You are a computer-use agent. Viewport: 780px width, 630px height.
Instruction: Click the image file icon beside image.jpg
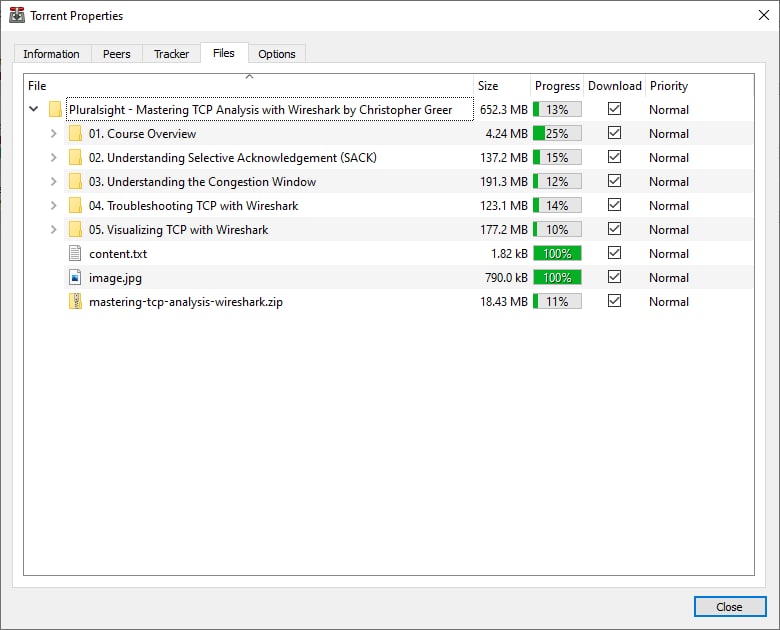[75, 277]
